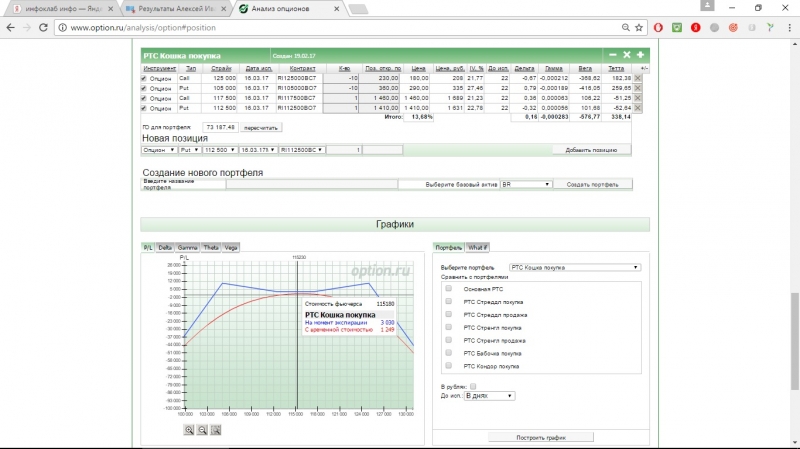800x449 pixels.
Task: Sort table by 'Дельта' column header
Action: tap(524, 68)
